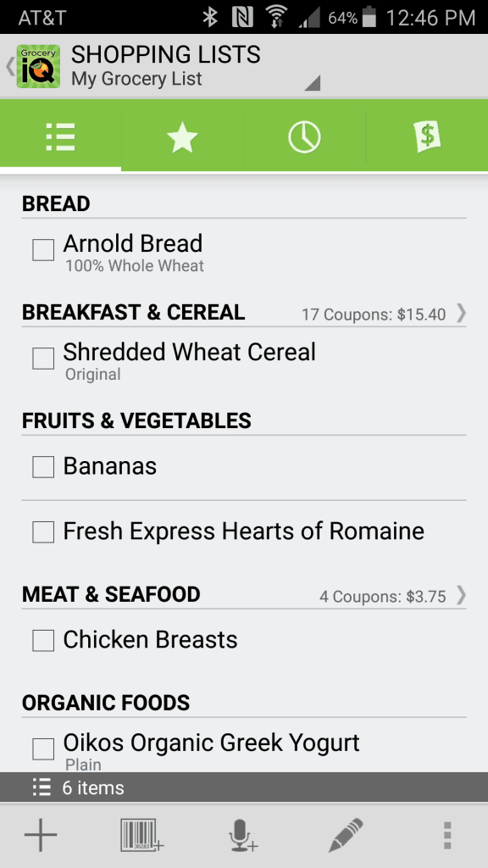
Task: Switch to the History clock tab
Action: tap(304, 137)
